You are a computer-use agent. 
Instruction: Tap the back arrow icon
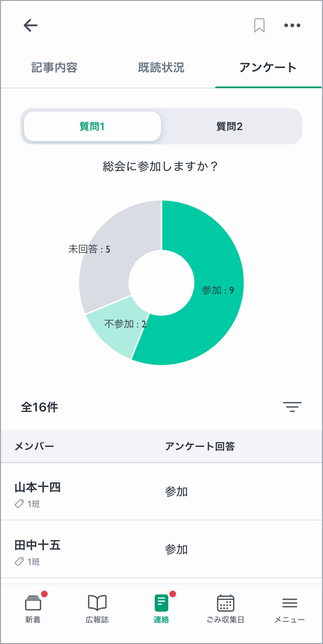click(30, 25)
